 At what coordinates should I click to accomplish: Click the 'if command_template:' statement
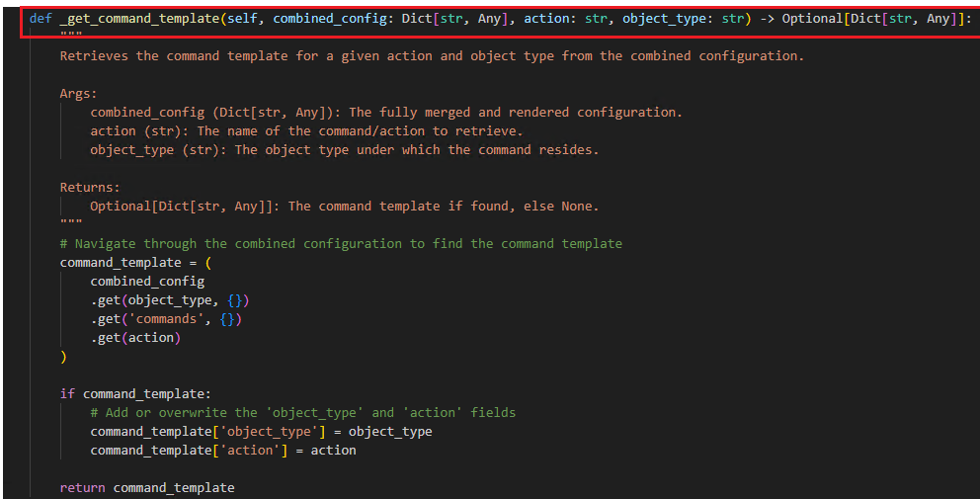tap(135, 394)
